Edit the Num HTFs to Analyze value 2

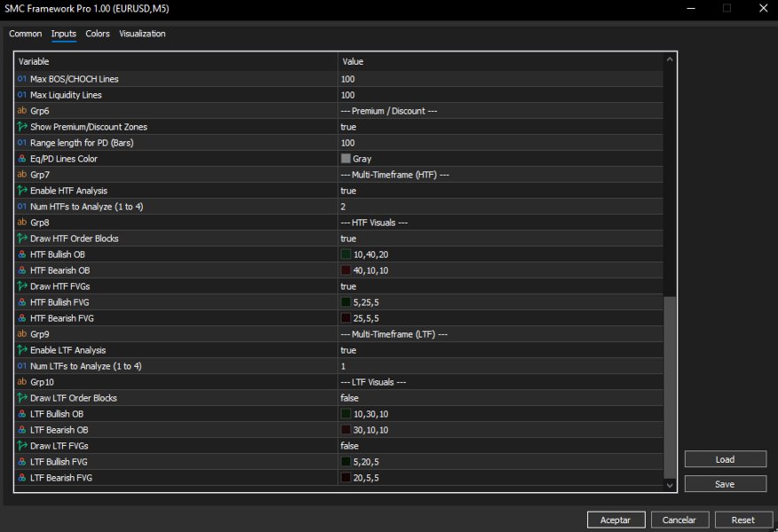500,207
